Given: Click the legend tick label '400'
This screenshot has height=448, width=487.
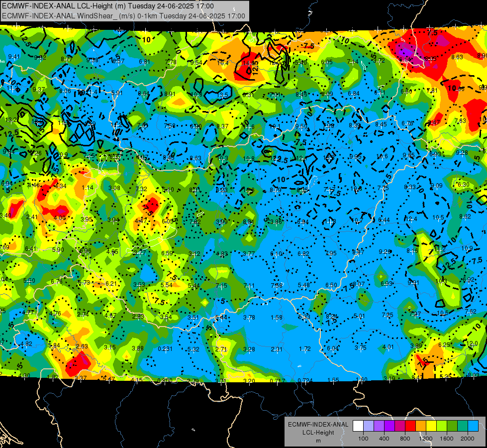Looking at the screenshot, I should [x=384, y=439].
